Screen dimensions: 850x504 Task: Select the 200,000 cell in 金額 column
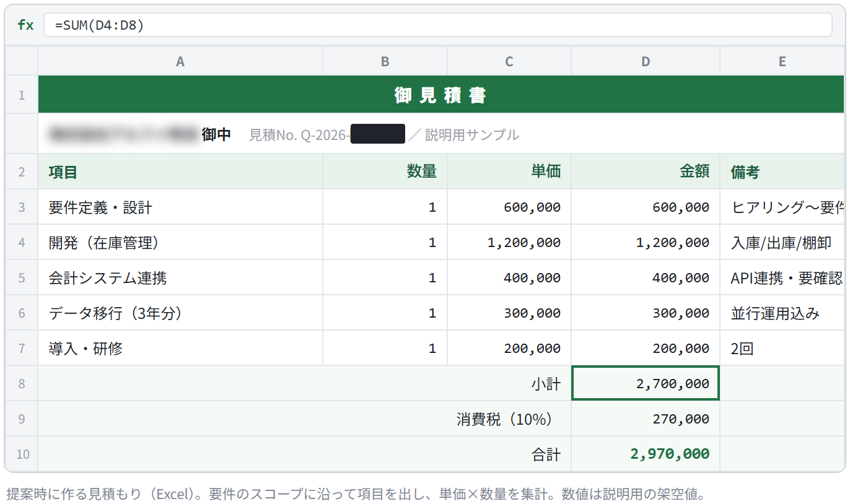pos(646,348)
